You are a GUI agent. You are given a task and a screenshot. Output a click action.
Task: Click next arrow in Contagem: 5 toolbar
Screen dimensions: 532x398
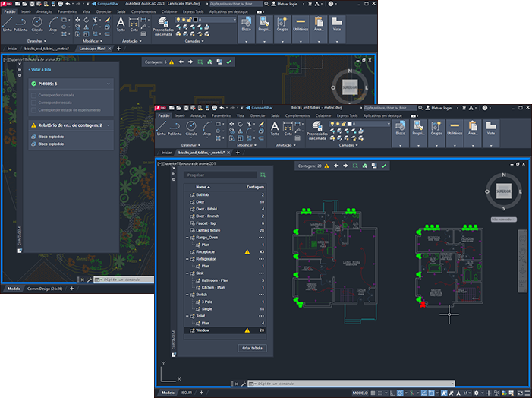(190, 62)
